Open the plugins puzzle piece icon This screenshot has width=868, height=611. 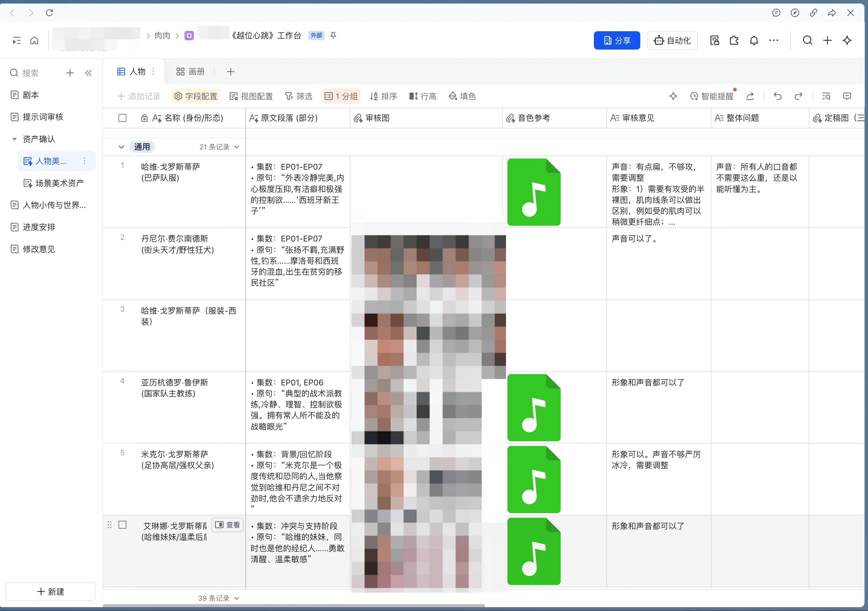[734, 41]
